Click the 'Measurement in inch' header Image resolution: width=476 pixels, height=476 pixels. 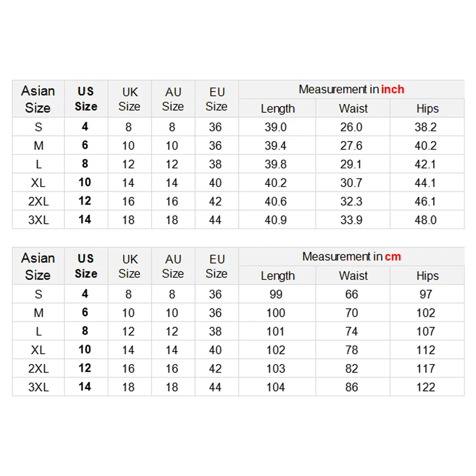click(351, 89)
